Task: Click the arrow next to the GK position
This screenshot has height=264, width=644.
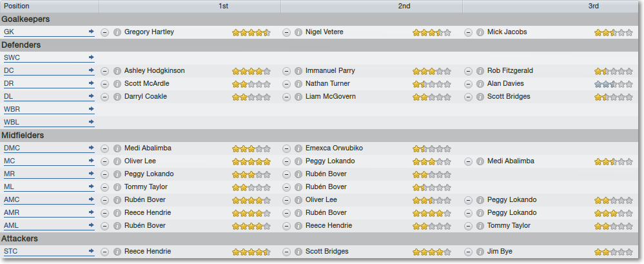Action: coord(91,31)
